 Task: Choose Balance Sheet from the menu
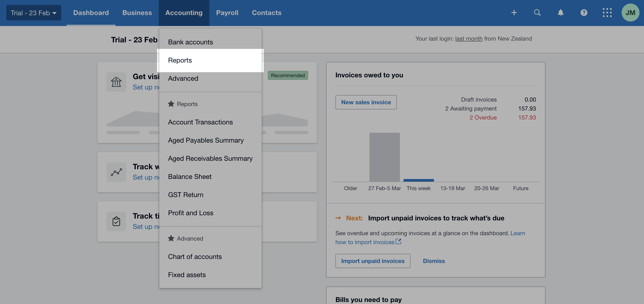click(x=190, y=177)
